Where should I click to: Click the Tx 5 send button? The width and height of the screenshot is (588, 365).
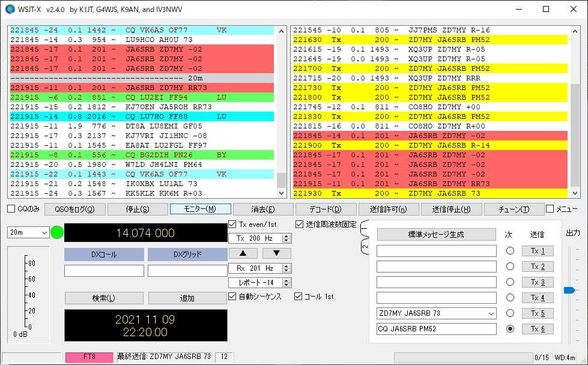(538, 313)
